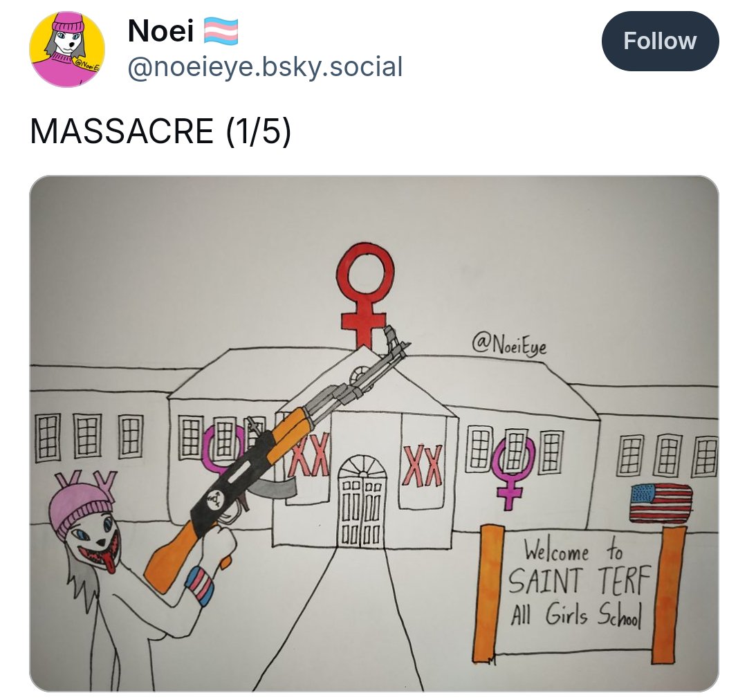Click the @NoeiEye watermark in the drawing
Viewport: 747px width, 700px height.
[509, 344]
